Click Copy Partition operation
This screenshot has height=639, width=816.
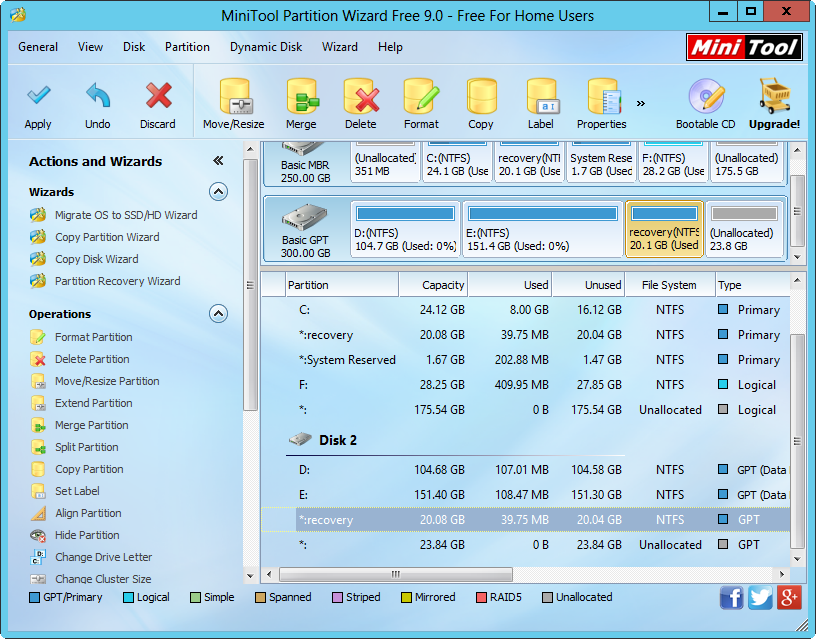[89, 469]
